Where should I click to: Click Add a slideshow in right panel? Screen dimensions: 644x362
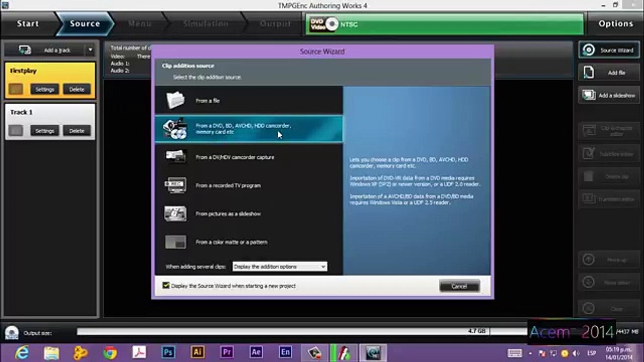(x=609, y=95)
